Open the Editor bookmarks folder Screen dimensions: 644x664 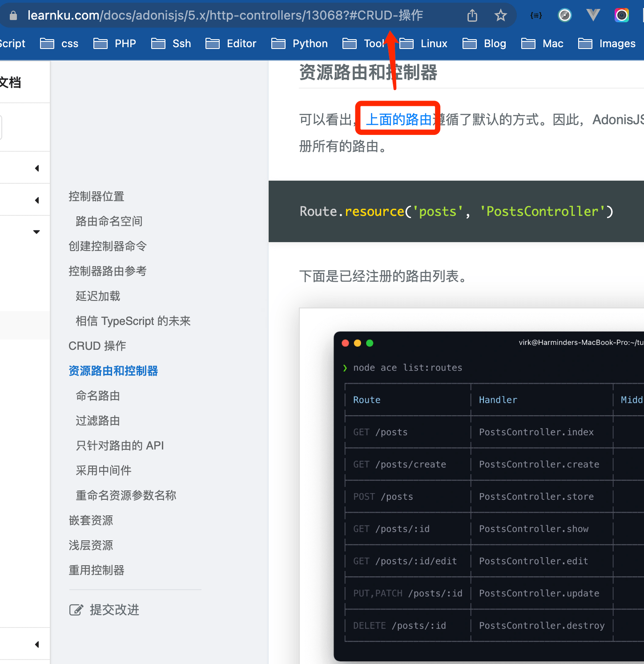click(x=231, y=44)
